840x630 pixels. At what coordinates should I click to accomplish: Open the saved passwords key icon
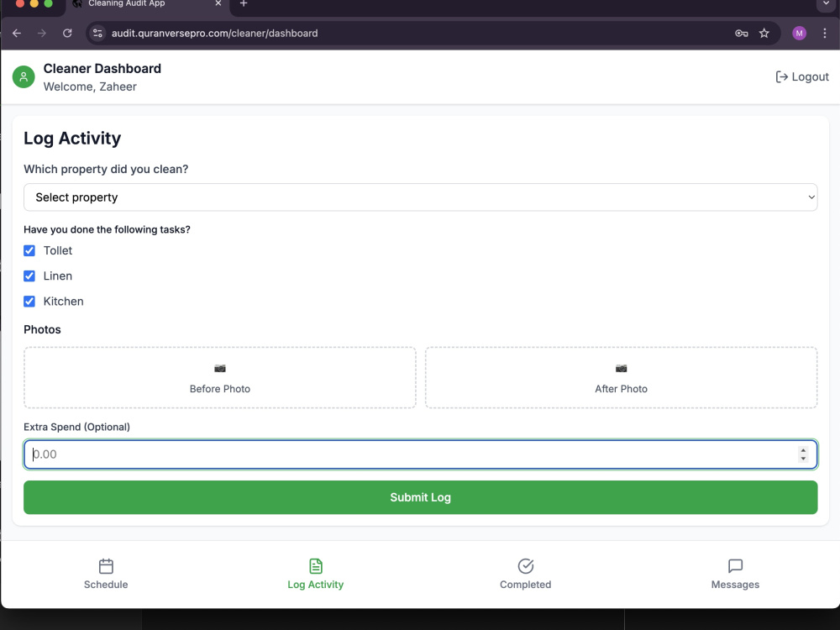point(742,34)
